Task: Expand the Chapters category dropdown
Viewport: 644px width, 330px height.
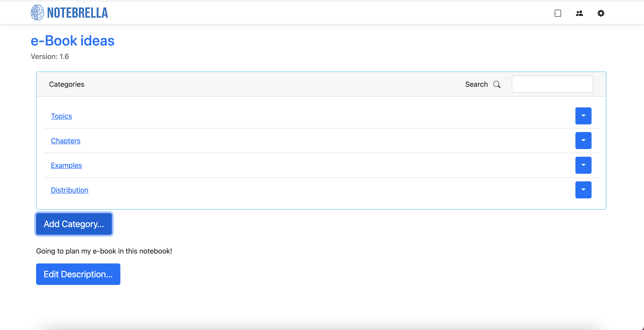Action: 583,141
